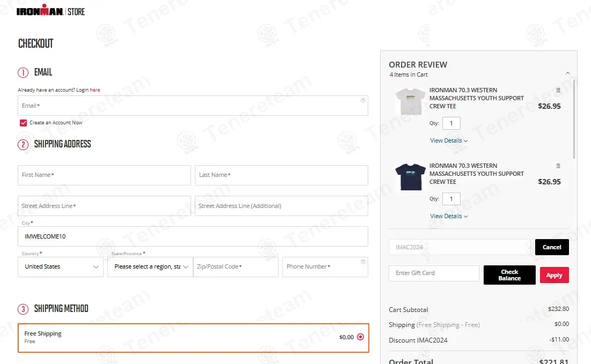This screenshot has width=591, height=364.
Task: Remove the navy youth crew tee
Action: point(558,166)
